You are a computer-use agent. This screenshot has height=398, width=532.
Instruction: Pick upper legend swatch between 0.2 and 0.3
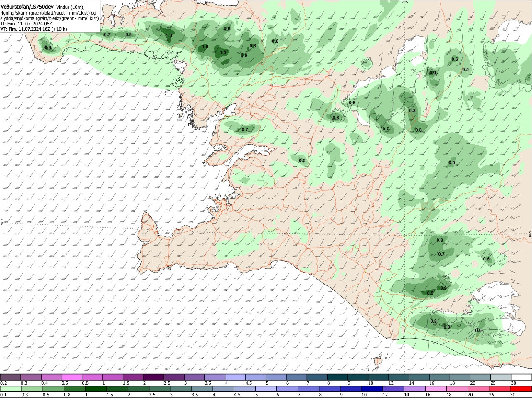point(11,377)
